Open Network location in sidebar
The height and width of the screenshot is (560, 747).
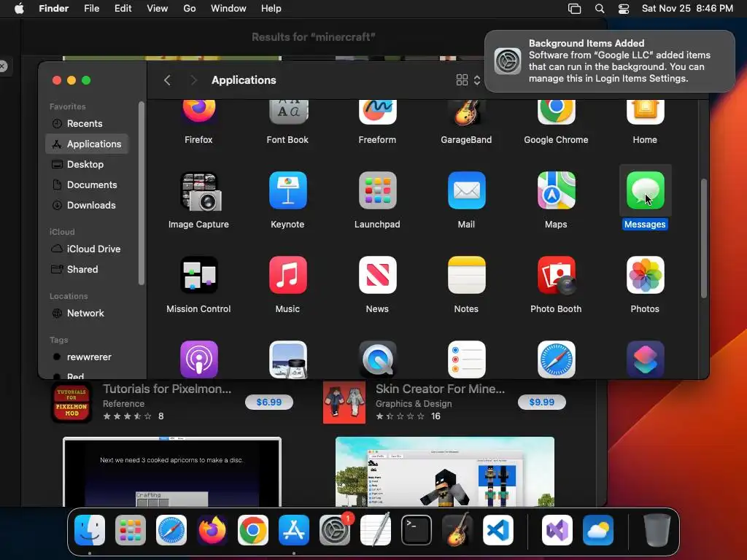(87, 314)
